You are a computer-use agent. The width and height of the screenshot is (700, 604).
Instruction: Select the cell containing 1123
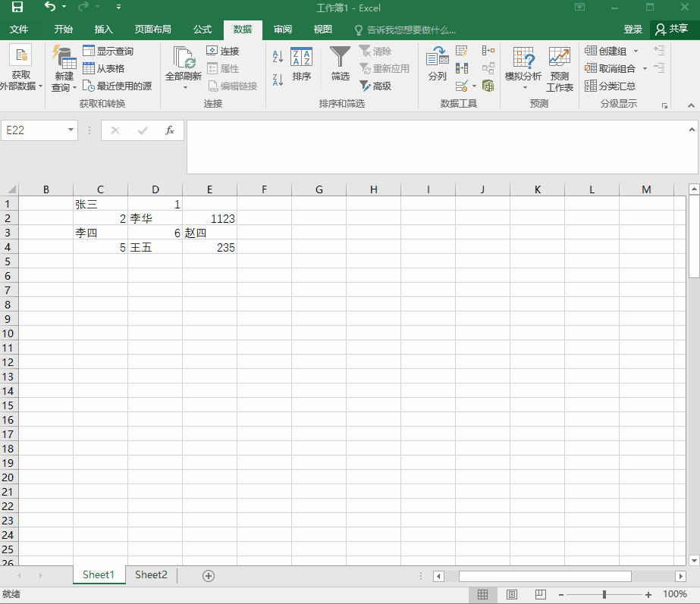click(x=209, y=218)
